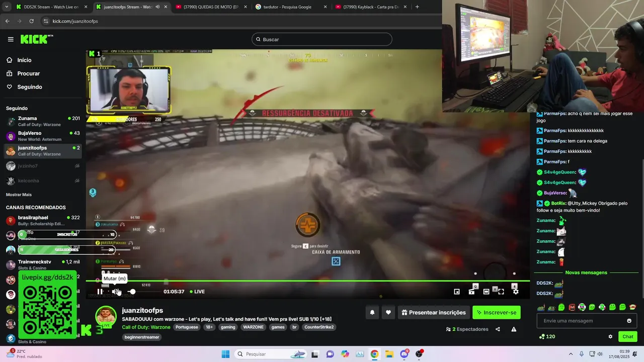Insert the red angry face emote
Image resolution: width=644 pixels, height=362 pixels.
[572, 307]
